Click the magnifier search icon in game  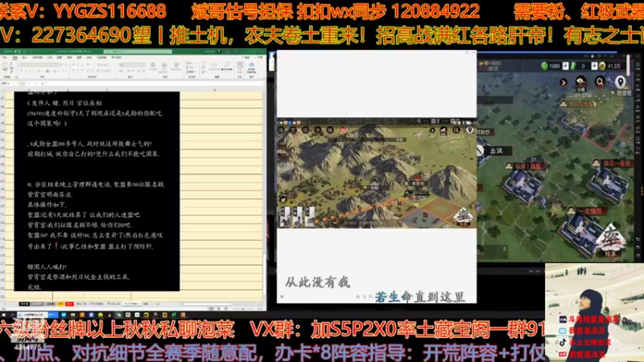600,82
